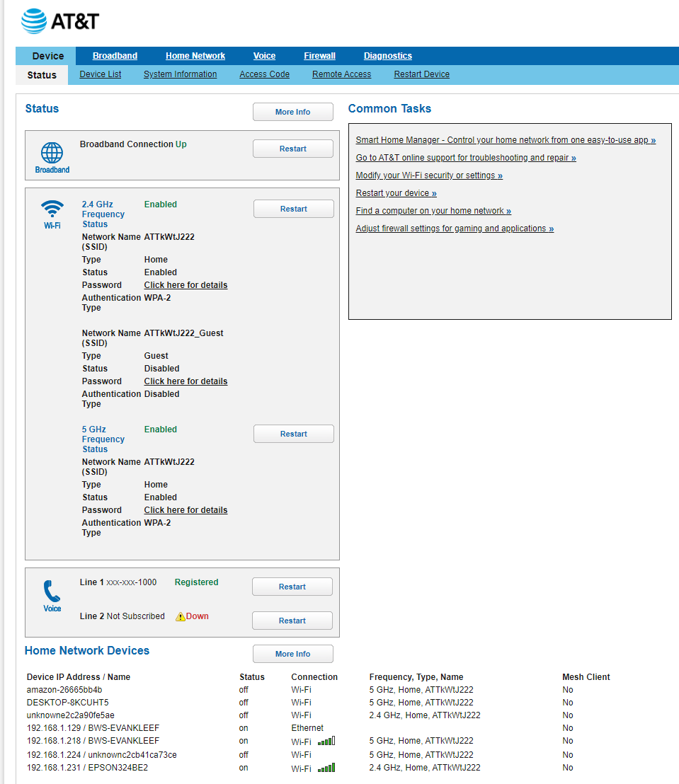Go to the Diagnostics tab

point(387,56)
